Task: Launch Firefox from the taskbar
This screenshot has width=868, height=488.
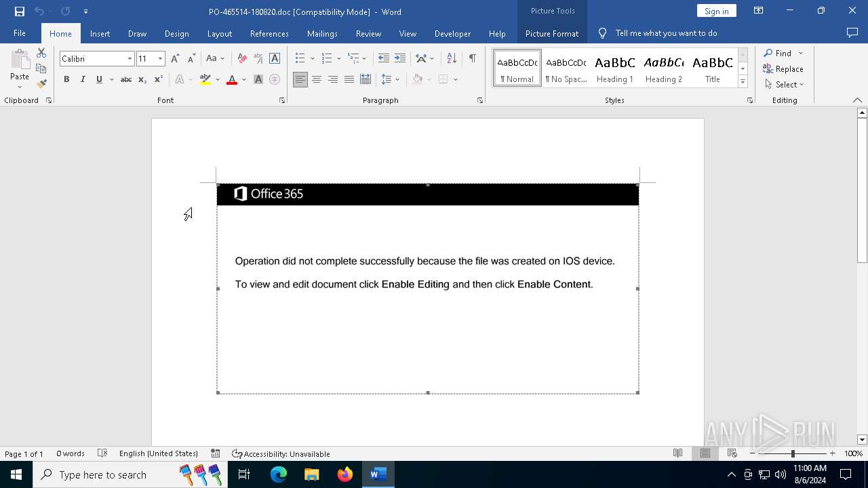Action: pyautogui.click(x=345, y=474)
